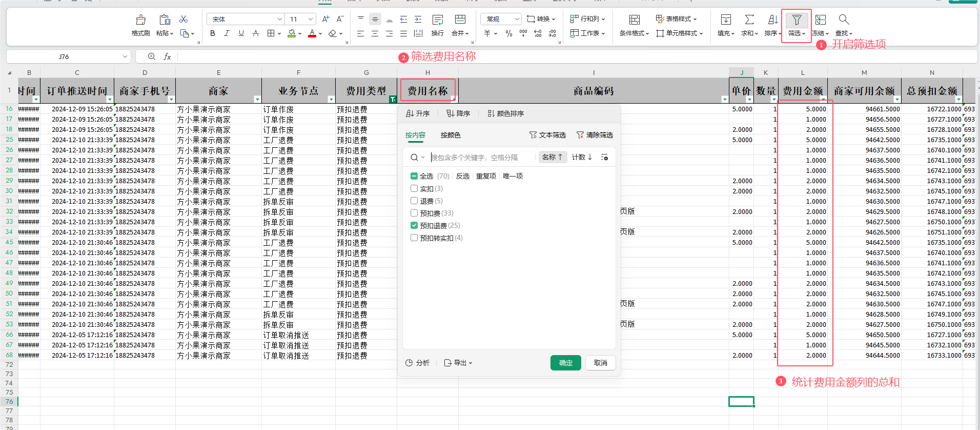Screen dimensions: 980x430
Task: Click the Format Painter (格式刷) icon
Action: pos(140,20)
